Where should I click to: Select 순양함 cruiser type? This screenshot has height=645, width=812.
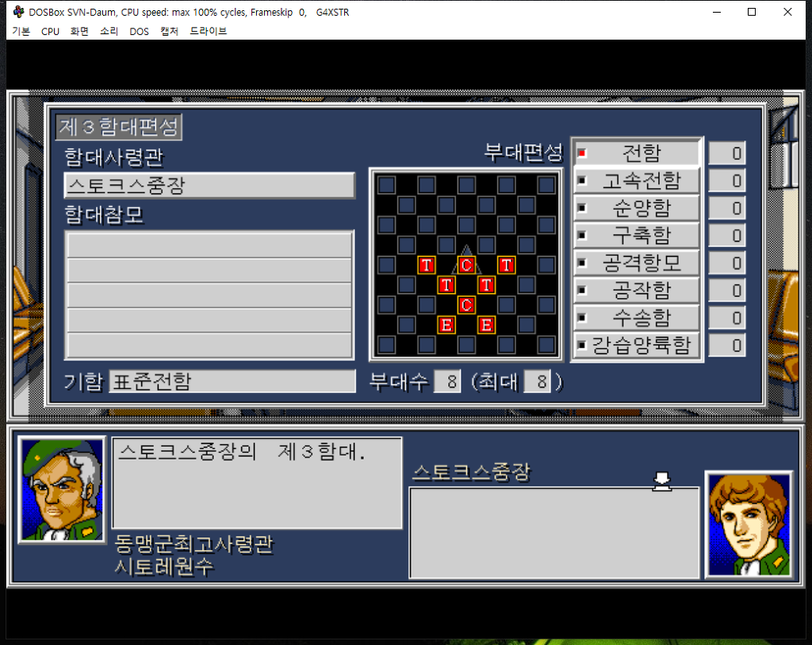pyautogui.click(x=637, y=208)
